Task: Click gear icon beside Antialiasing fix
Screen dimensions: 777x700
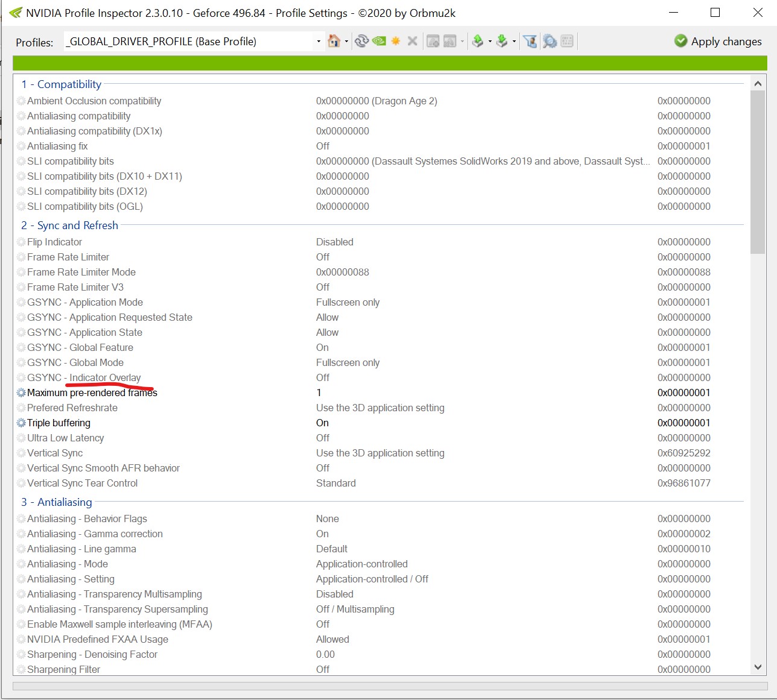Action: [x=21, y=146]
